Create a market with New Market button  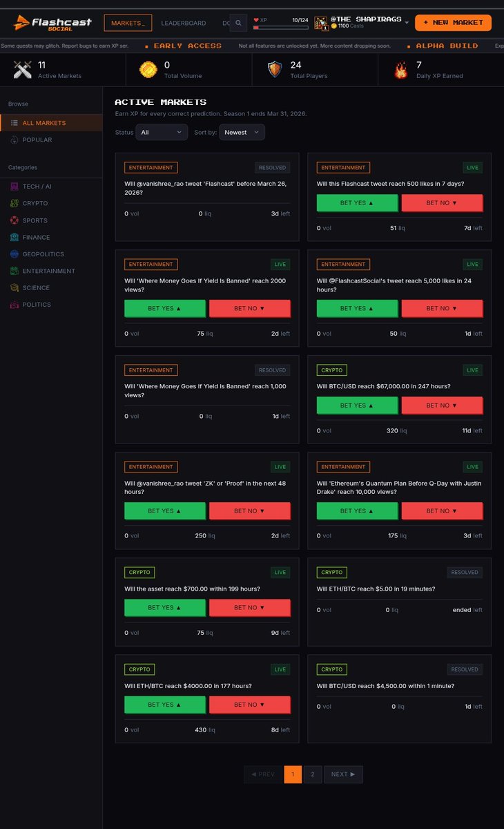453,23
